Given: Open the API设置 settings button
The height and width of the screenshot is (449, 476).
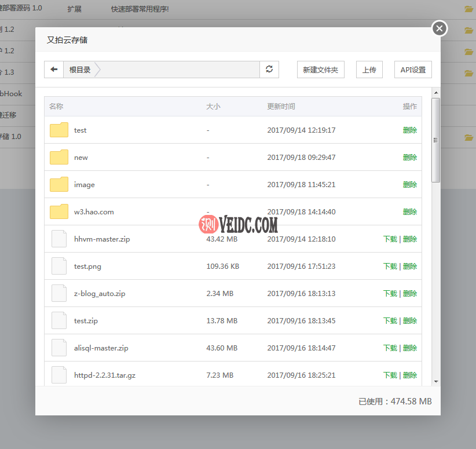Looking at the screenshot, I should pos(413,70).
